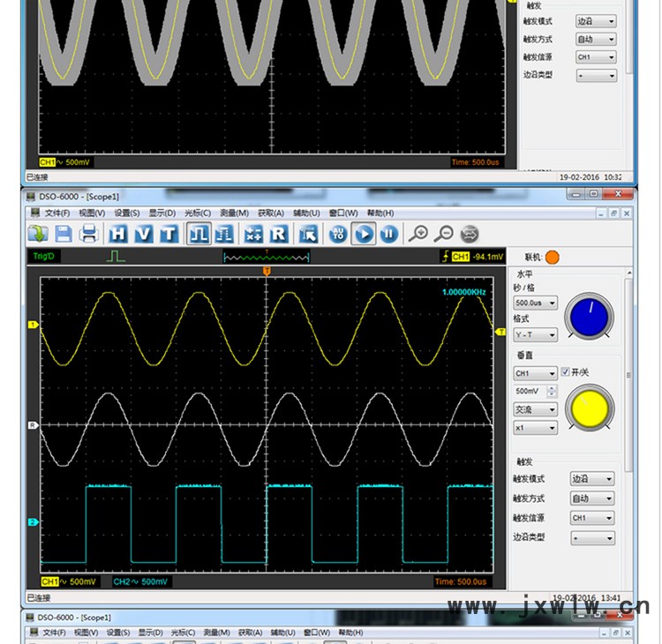Expand the 格式 Y-T format dropdown

[536, 335]
